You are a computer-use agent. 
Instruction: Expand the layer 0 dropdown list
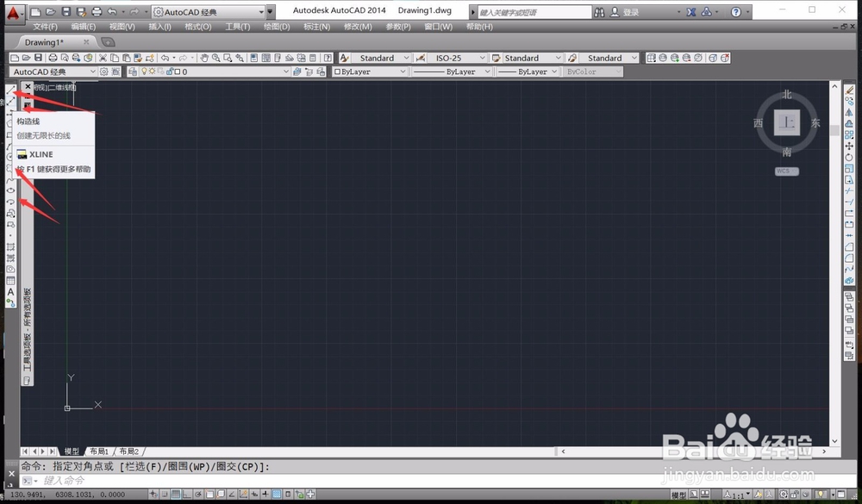285,72
